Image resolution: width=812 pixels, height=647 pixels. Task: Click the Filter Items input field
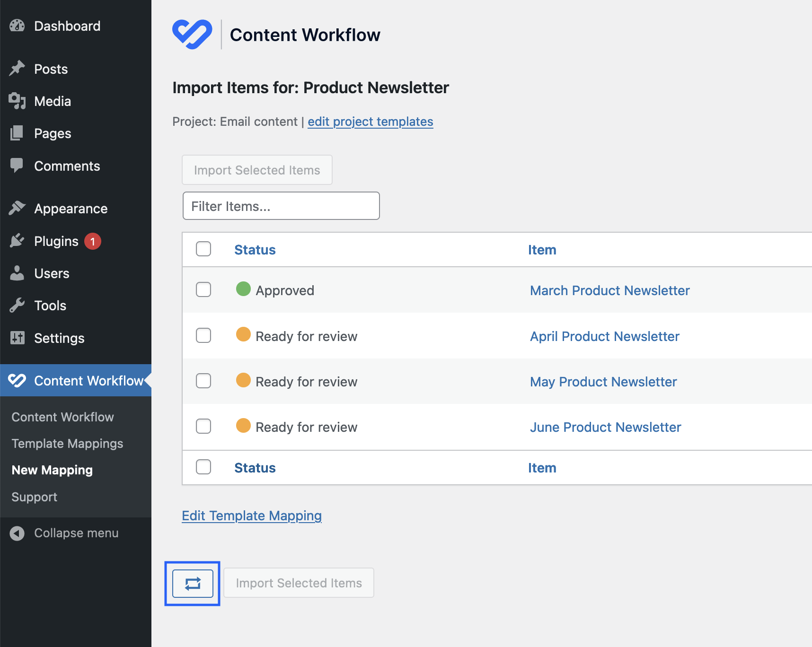click(x=281, y=206)
